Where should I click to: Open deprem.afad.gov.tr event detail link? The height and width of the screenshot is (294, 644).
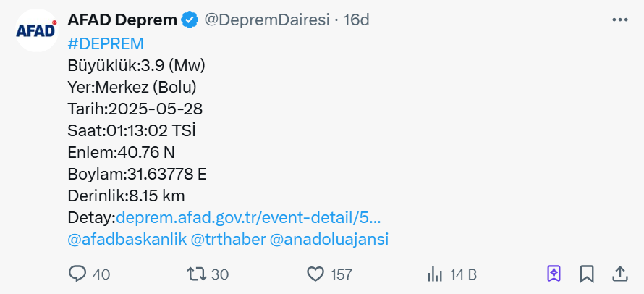pos(248,218)
